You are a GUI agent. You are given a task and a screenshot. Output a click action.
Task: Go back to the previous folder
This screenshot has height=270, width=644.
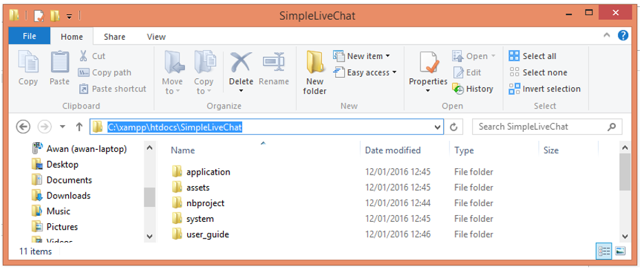point(23,127)
